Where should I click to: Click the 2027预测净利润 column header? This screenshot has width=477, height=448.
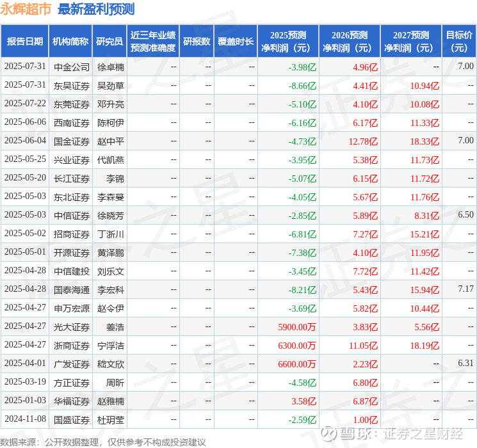411,42
